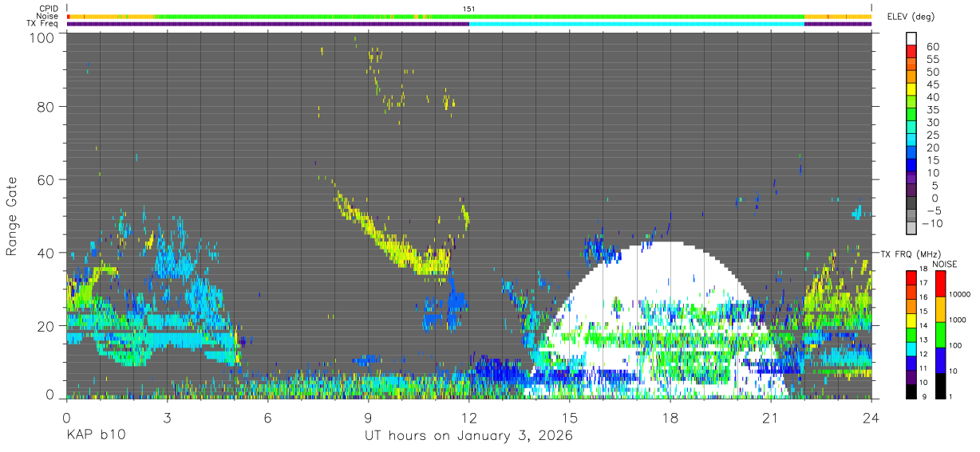Viewport: 980px width, 452px height.
Task: Click the 35 label on ELEV scale
Action: tap(932, 110)
